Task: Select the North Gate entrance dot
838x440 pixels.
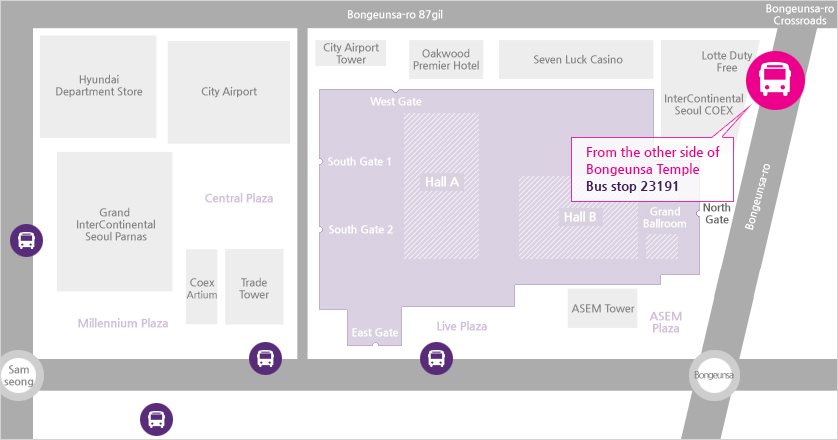Action: point(699,213)
